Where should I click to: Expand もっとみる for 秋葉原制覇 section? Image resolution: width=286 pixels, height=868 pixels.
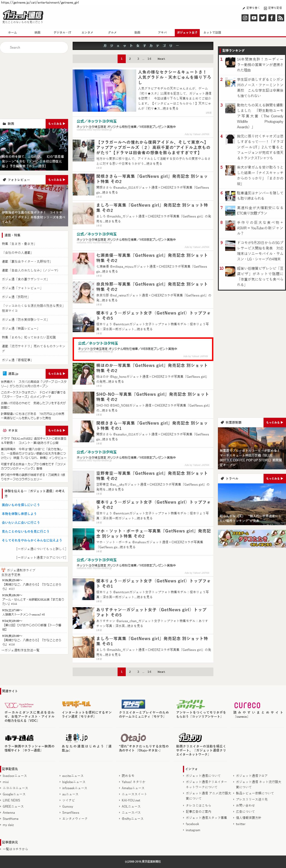pyautogui.click(x=275, y=422)
